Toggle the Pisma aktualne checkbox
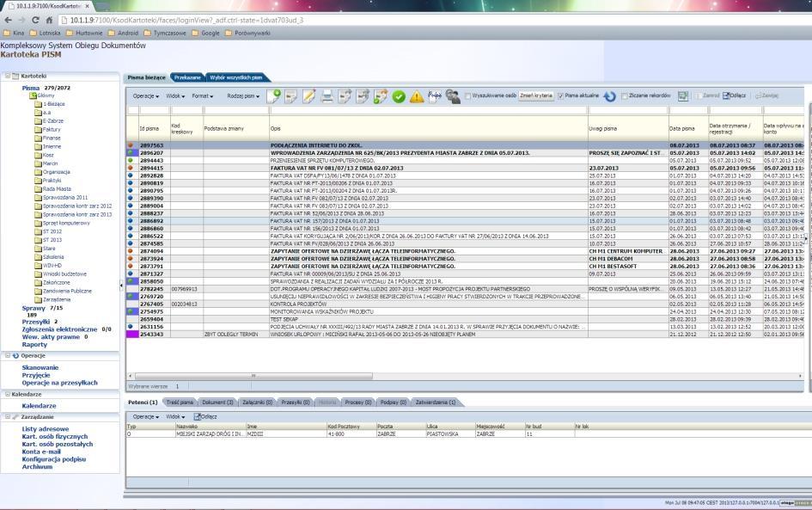This screenshot has height=510, width=812. click(560, 95)
